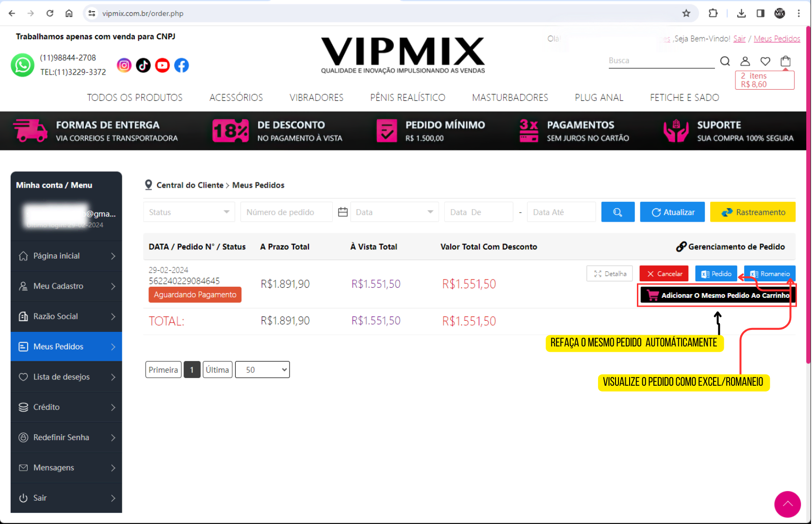Open the browser extensions puzzle icon
This screenshot has width=812, height=524.
click(x=713, y=13)
